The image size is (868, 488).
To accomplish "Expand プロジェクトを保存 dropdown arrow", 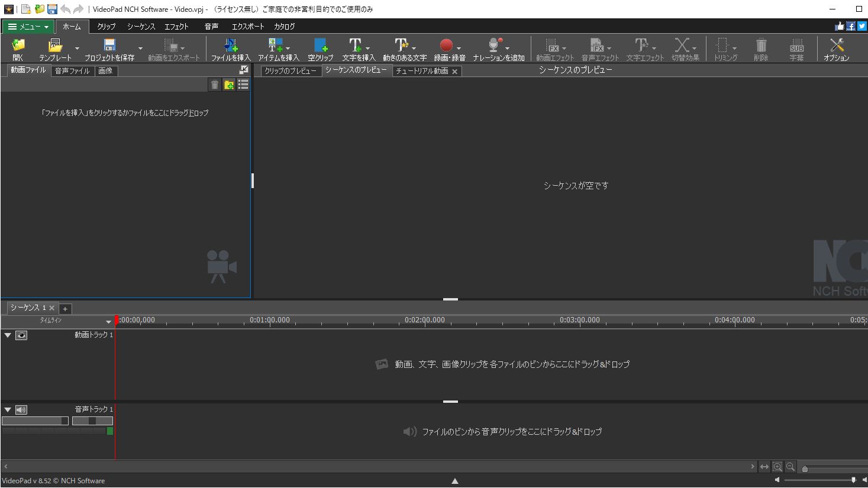I will pyautogui.click(x=140, y=49).
